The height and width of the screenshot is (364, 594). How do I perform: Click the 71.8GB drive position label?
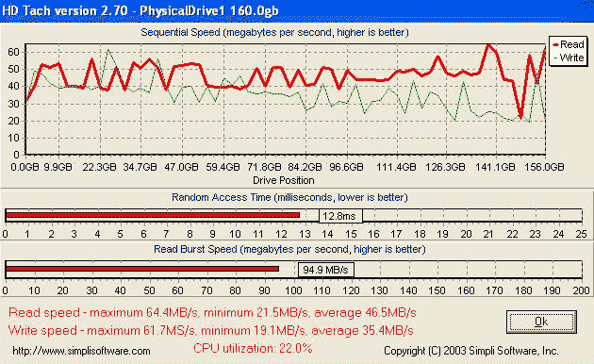pyautogui.click(x=264, y=167)
